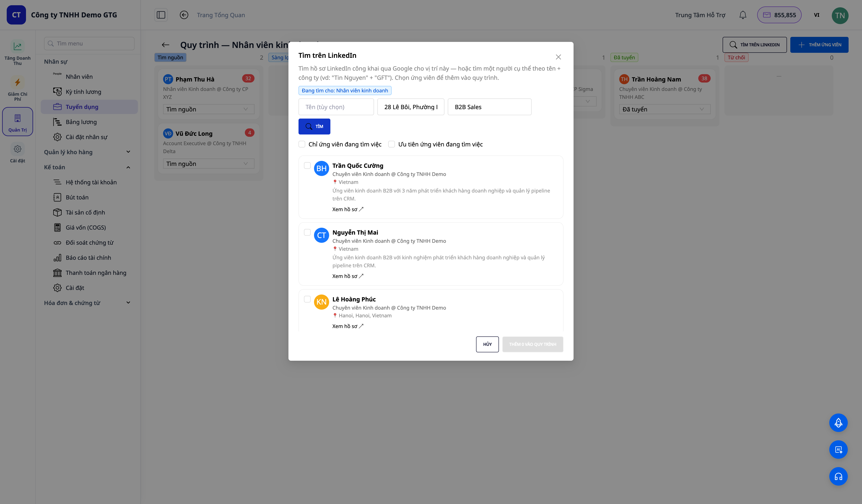Open Kỳ tính lương menu item

point(89,92)
